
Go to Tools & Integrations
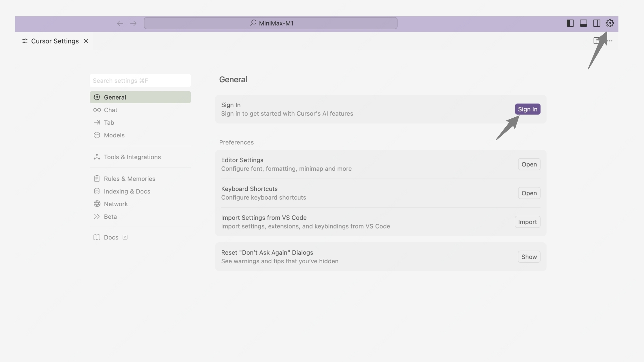pyautogui.click(x=132, y=157)
